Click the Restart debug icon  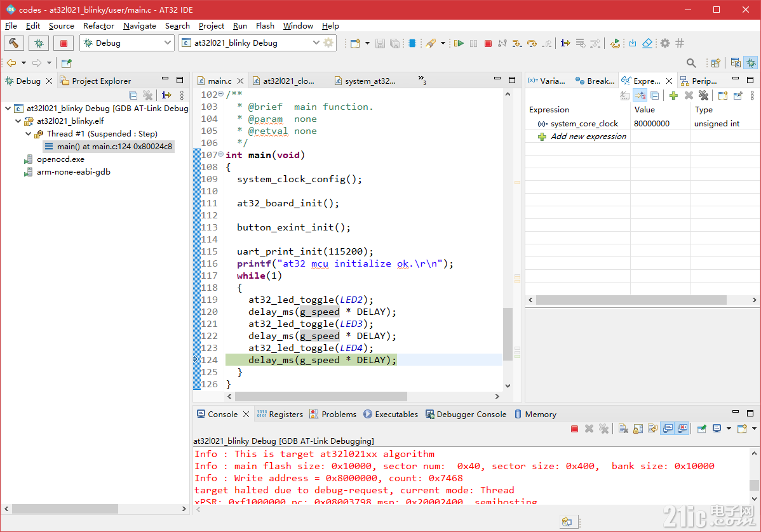(615, 43)
